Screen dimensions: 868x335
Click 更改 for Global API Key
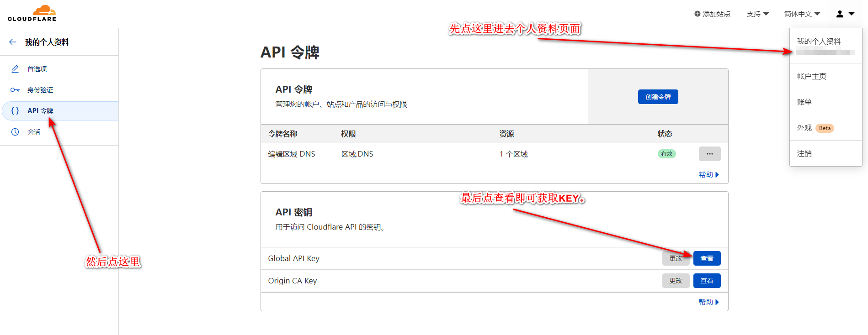[676, 258]
